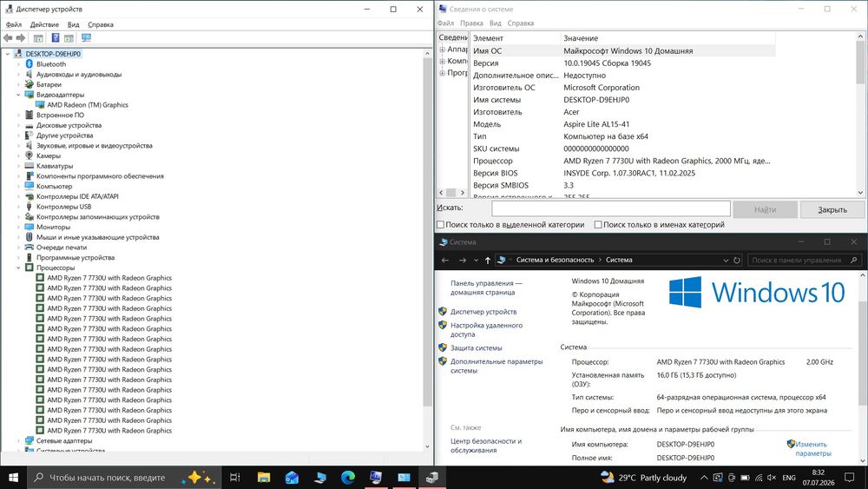868x489 pixels.
Task: Click Forward arrow in Device Manager toolbar
Action: click(21, 38)
